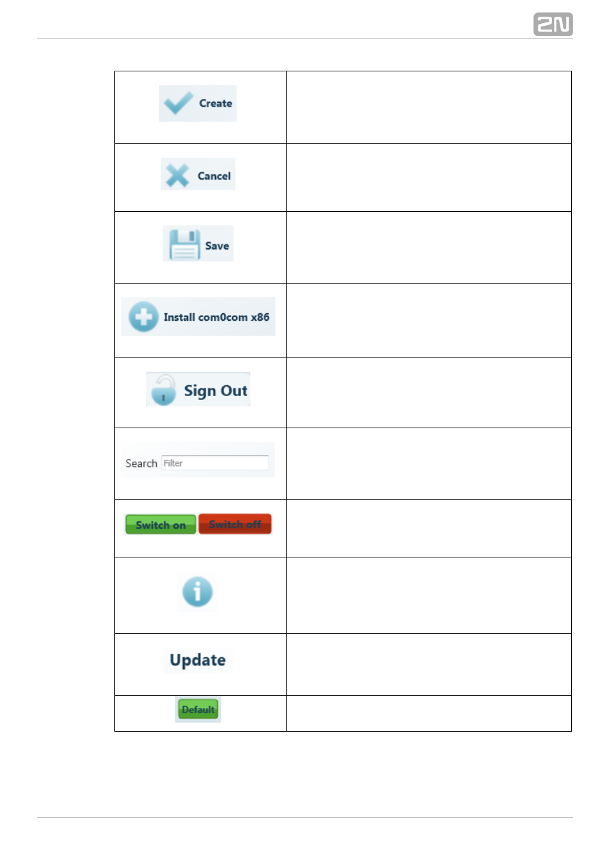Toggle the green Switch on button
Image resolution: width=613 pixels, height=868 pixels.
click(x=161, y=525)
